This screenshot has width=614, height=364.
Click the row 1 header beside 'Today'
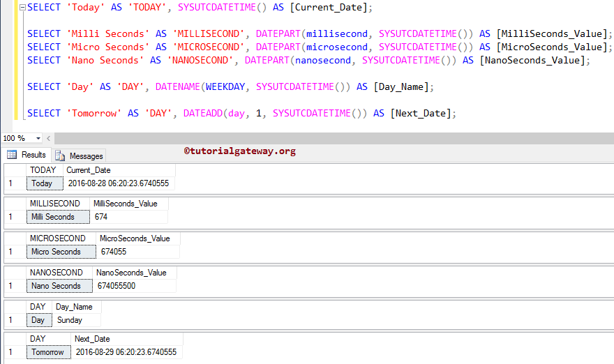(x=15, y=183)
